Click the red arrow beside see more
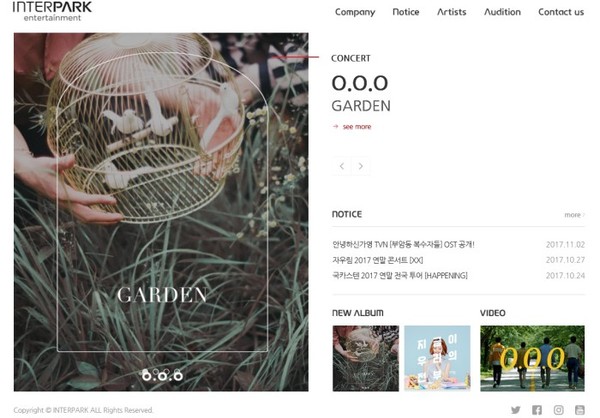600x418 pixels. coord(336,126)
